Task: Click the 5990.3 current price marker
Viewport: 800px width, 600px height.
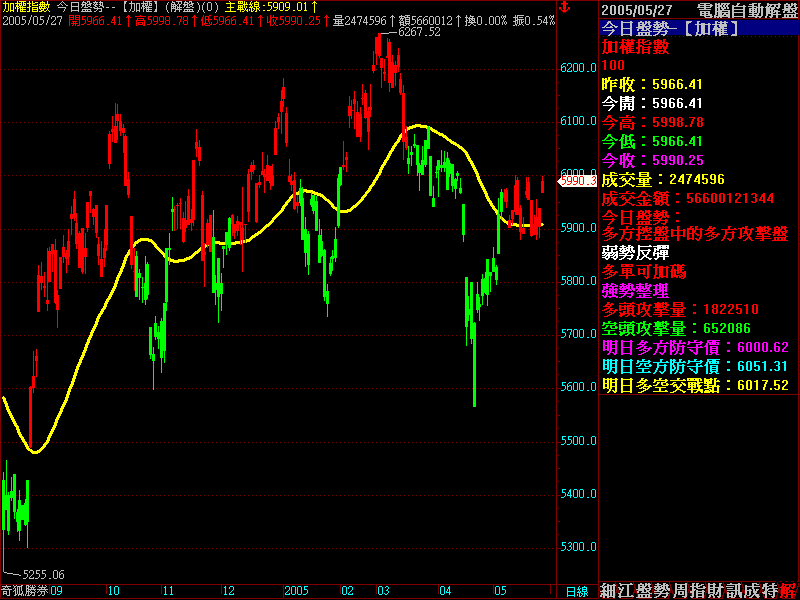Action: [x=578, y=180]
